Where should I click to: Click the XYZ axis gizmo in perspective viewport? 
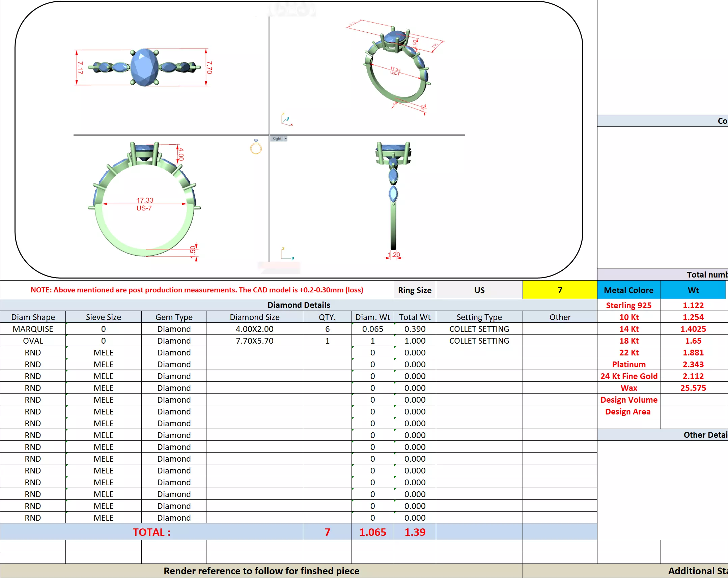point(286,120)
